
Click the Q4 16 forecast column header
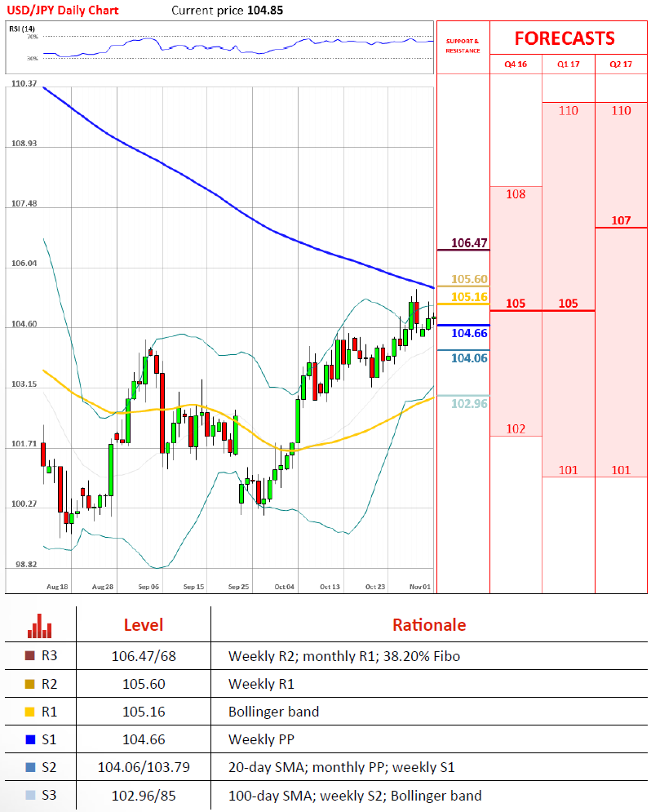[516, 64]
